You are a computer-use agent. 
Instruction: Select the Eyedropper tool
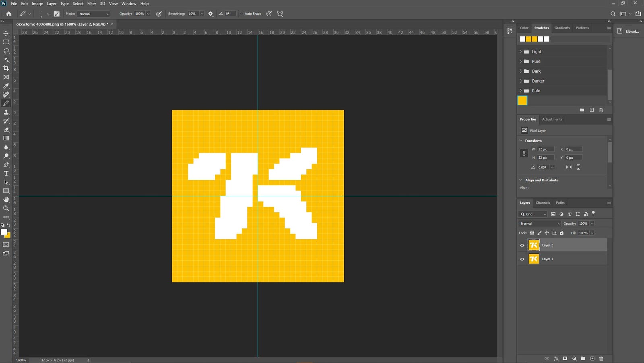(x=6, y=86)
